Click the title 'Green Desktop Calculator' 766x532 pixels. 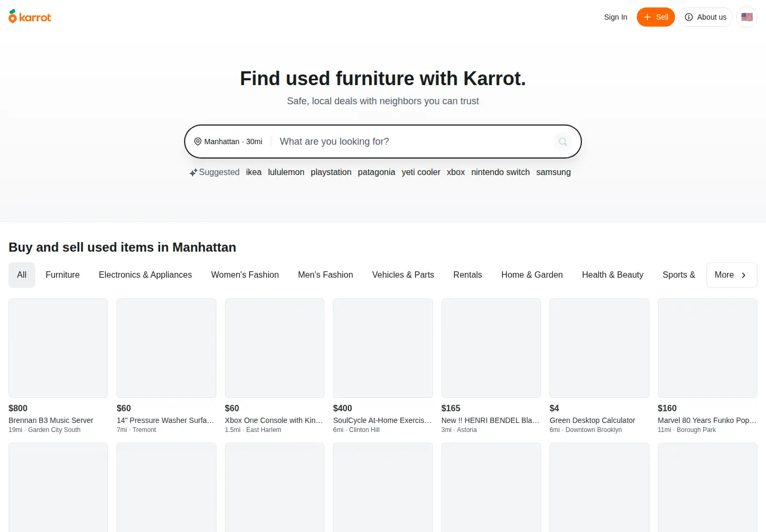592,420
